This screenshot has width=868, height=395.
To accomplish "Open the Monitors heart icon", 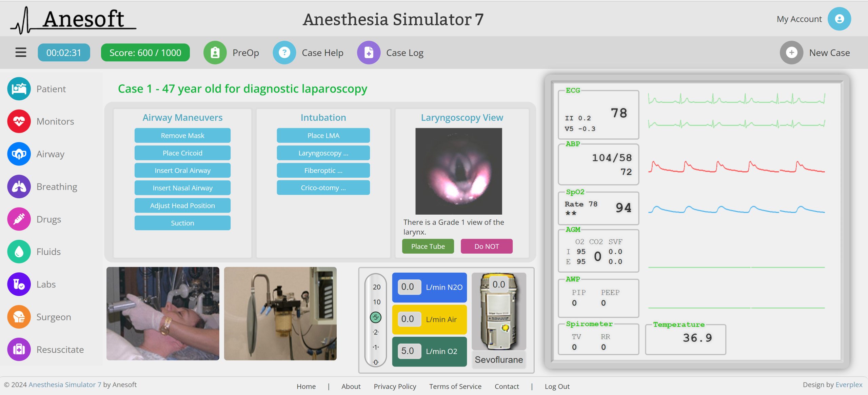I will coord(19,121).
